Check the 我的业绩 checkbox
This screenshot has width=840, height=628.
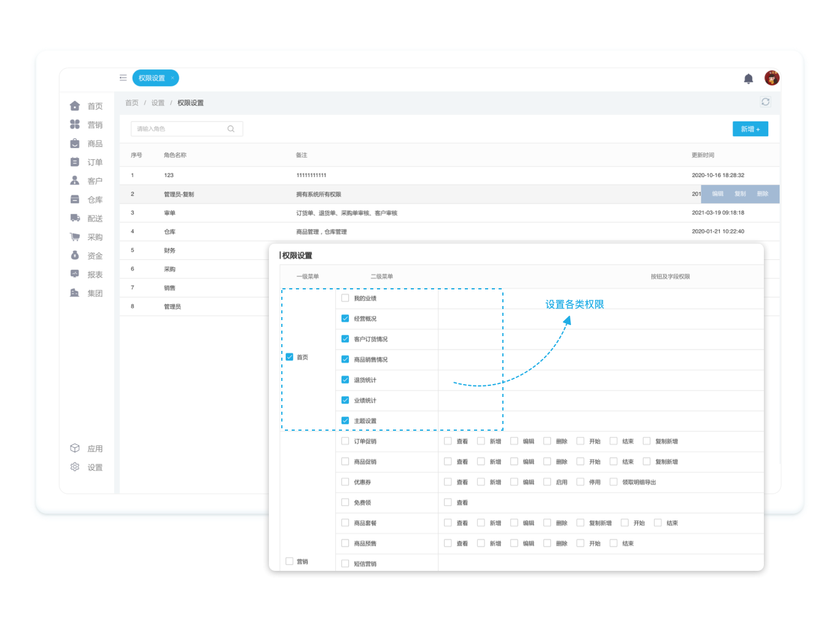click(345, 298)
